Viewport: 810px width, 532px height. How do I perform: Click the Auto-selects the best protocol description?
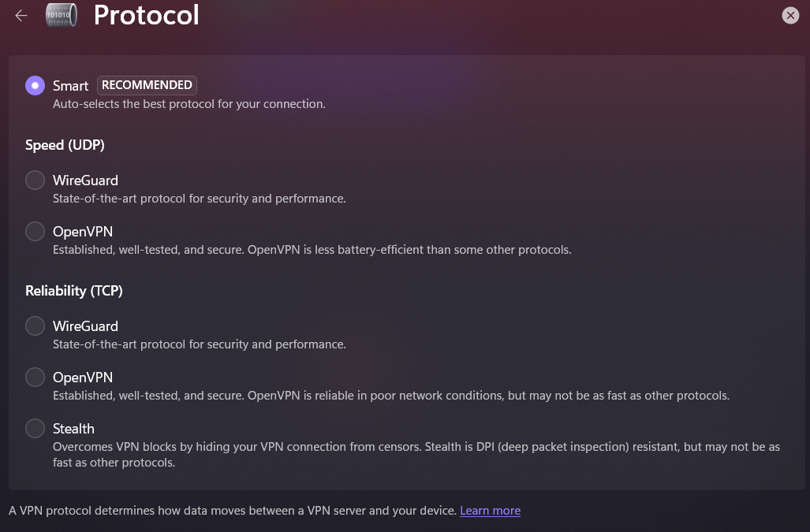(189, 104)
